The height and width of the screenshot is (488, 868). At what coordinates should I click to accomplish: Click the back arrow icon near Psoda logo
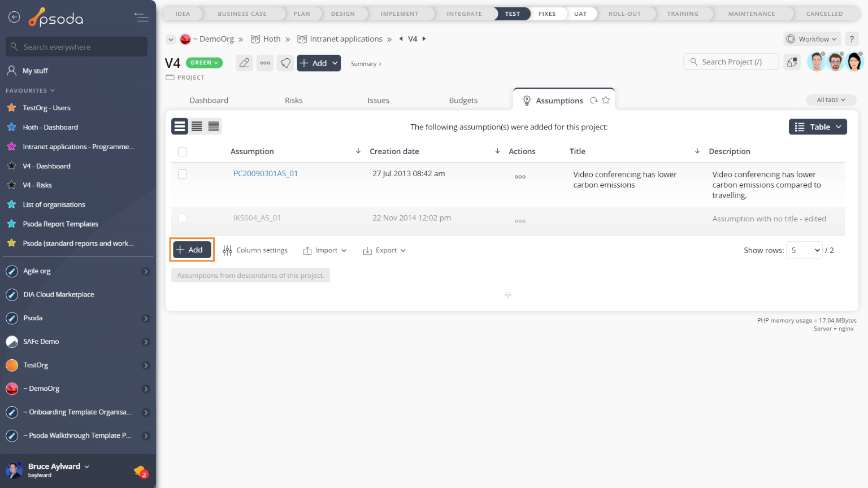[14, 18]
